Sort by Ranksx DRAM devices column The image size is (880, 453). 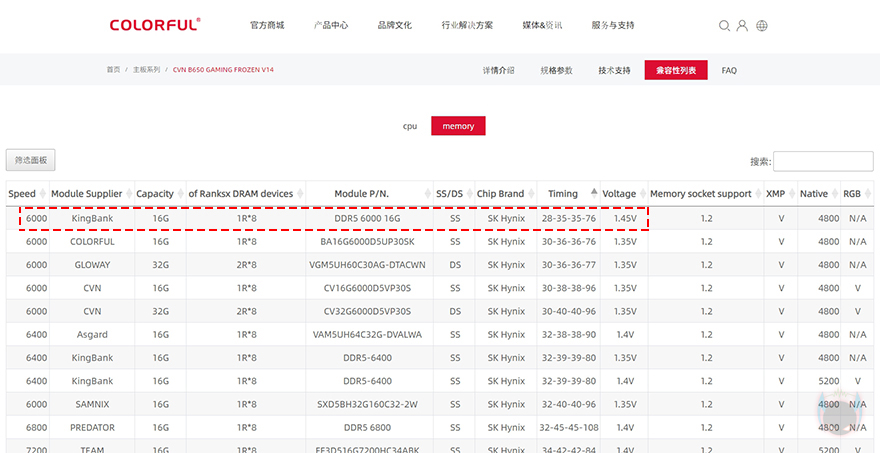pos(246,194)
